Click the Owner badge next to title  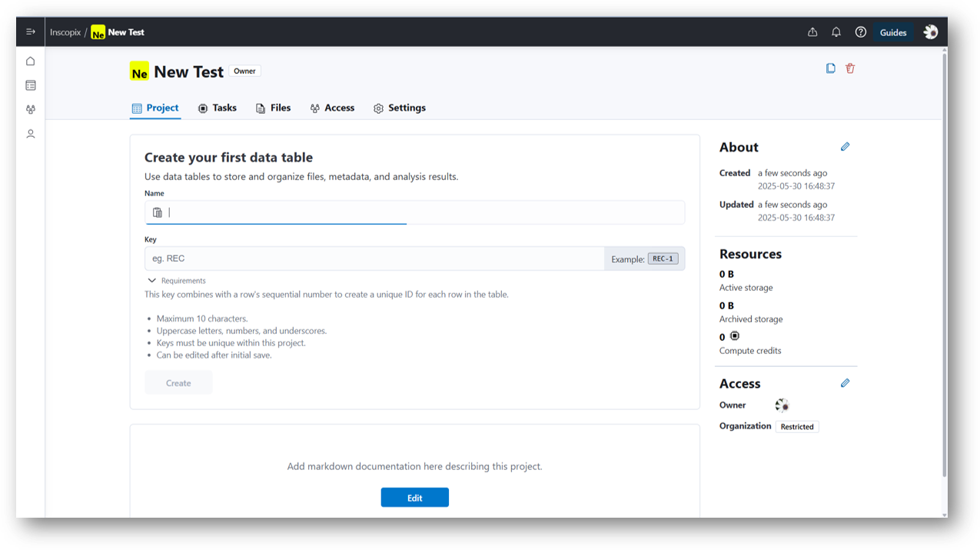(245, 71)
